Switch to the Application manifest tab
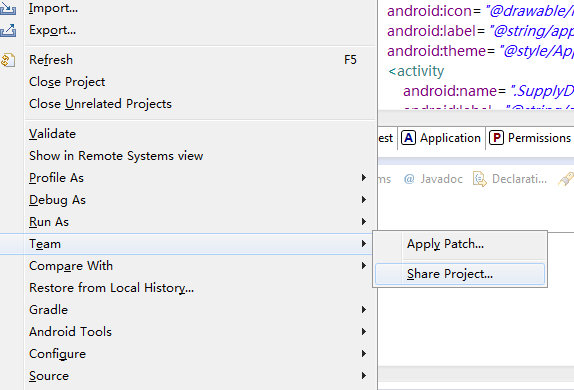Screen dimensions: 574x390 (x=441, y=138)
